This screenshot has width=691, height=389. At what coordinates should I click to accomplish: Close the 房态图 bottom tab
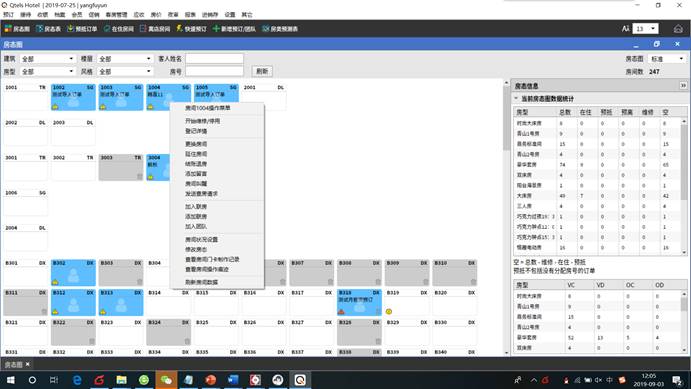coord(27,364)
